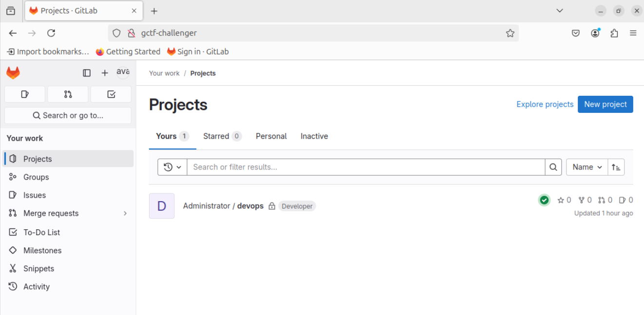Click the private project lock icon
The width and height of the screenshot is (644, 315).
coord(272,206)
